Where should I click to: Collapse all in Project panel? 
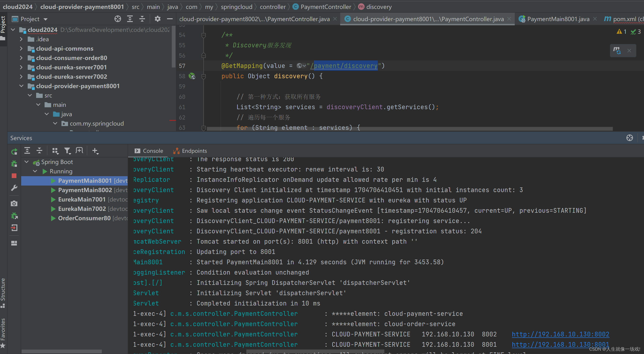pyautogui.click(x=142, y=19)
